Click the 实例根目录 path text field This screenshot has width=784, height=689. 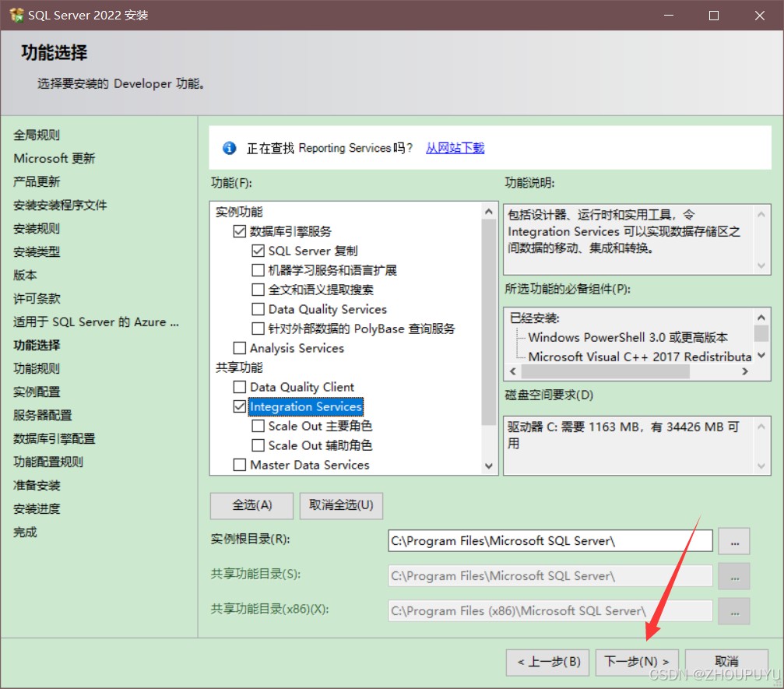point(550,541)
